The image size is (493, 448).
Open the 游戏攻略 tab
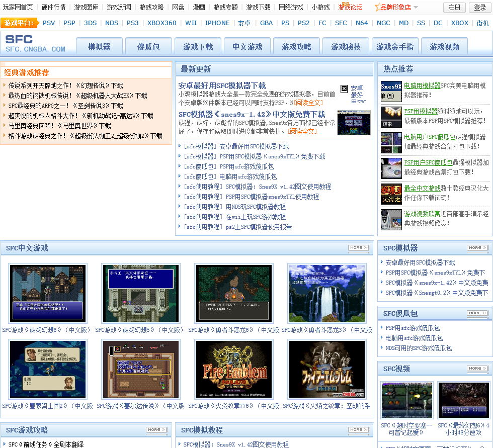(x=296, y=46)
